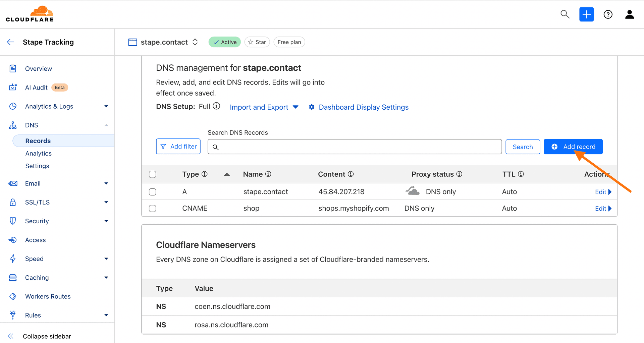Screen dimensions: 644x343
Task: Open the help question mark icon
Action: click(608, 14)
